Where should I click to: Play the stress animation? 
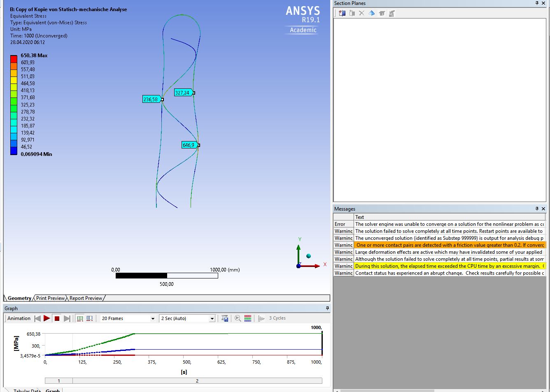tap(47, 318)
